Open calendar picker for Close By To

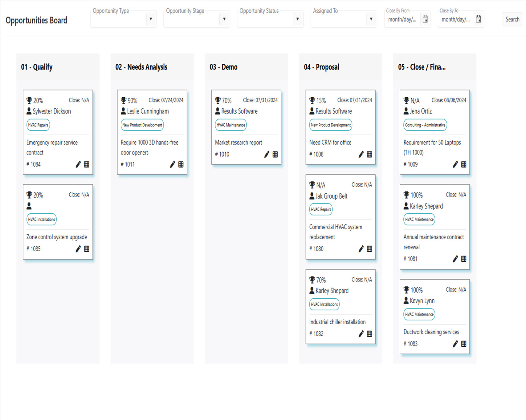[478, 19]
